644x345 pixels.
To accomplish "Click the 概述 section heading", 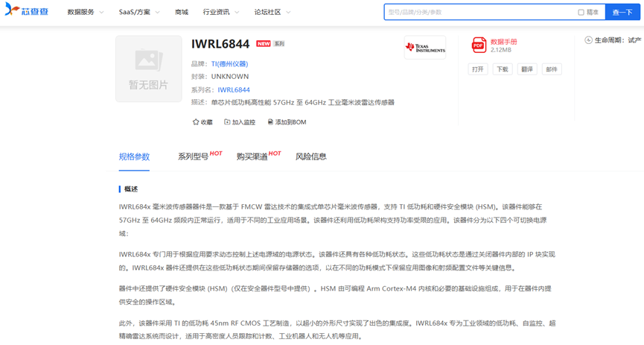I will [x=131, y=189].
